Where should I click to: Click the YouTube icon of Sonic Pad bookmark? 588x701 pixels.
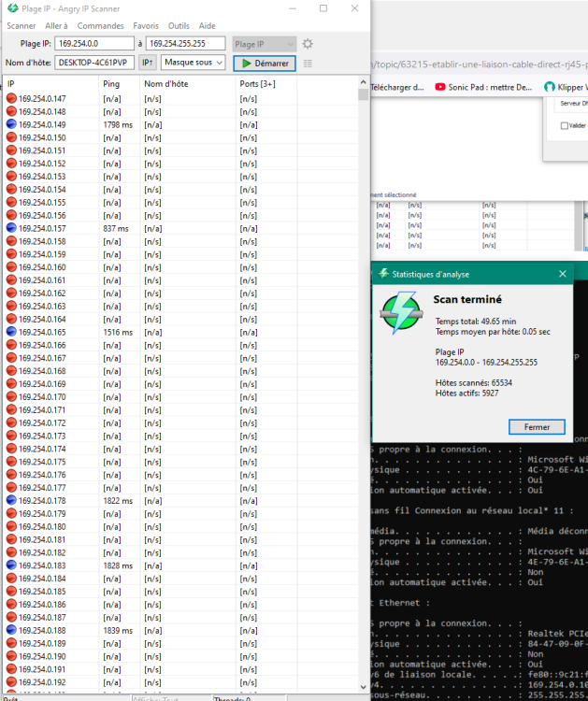coord(440,87)
